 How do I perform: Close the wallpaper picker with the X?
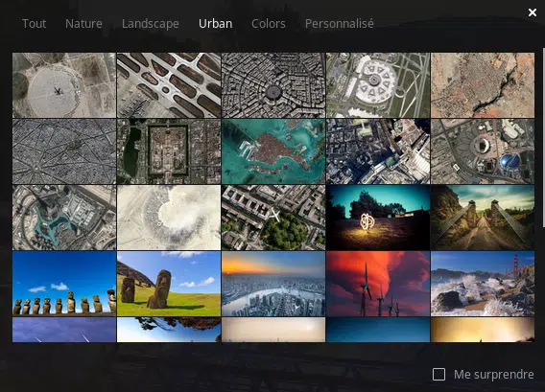tap(533, 12)
